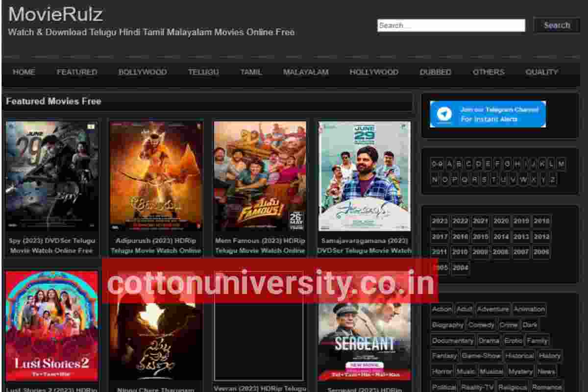
Task: Select year 2004 filter
Action: pos(460,268)
